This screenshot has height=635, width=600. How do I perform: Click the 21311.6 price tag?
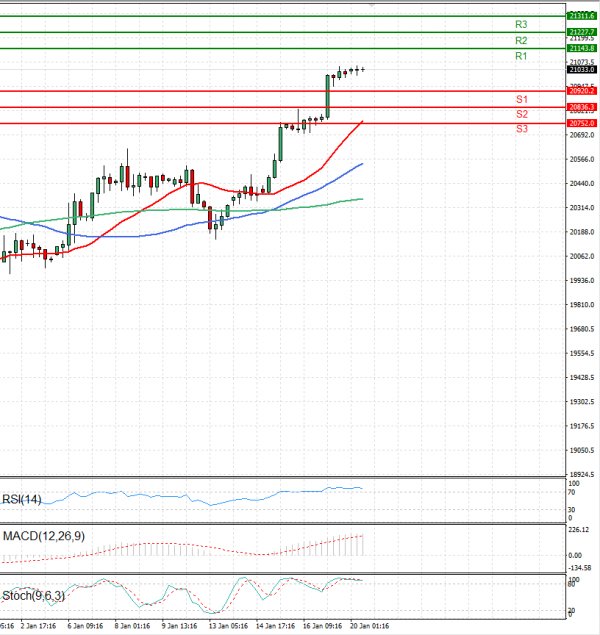tap(582, 16)
